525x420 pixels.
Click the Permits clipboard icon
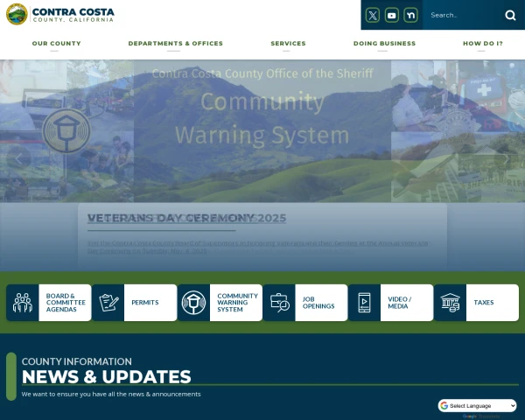(108, 303)
